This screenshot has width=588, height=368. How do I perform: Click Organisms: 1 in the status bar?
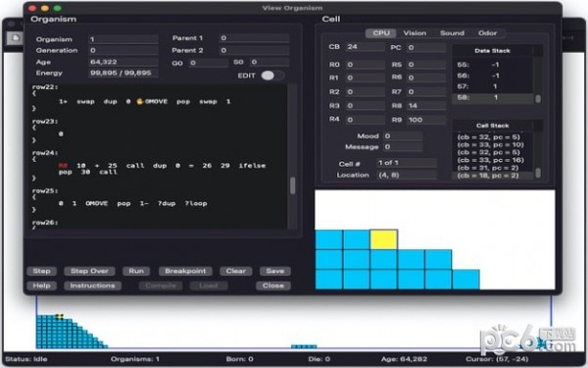pyautogui.click(x=135, y=359)
